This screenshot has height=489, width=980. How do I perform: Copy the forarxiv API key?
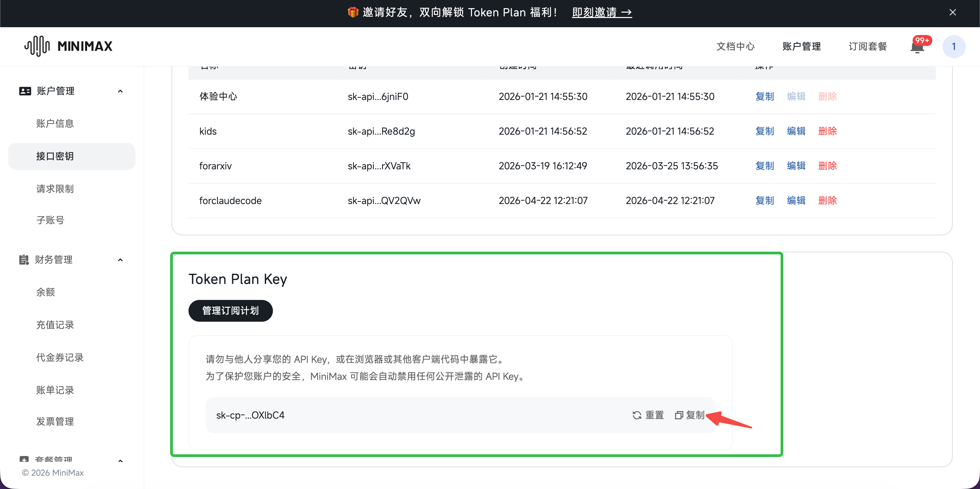click(765, 166)
